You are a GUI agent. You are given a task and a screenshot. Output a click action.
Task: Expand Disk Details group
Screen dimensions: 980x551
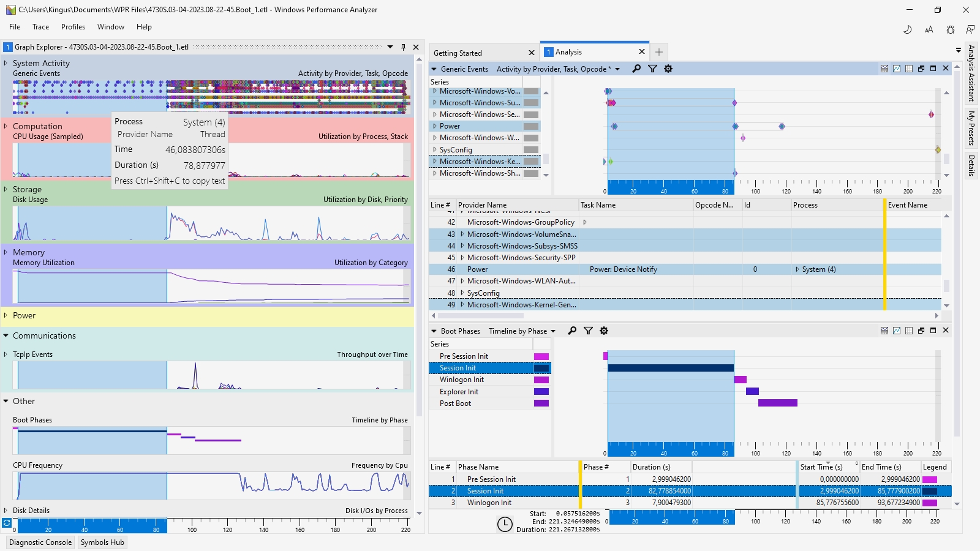coord(6,510)
